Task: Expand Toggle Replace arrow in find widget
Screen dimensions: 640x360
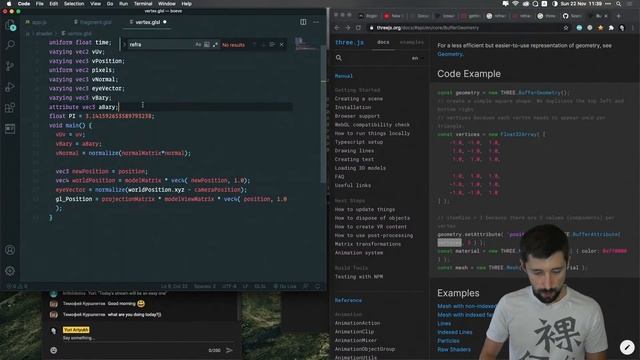Action: point(124,44)
